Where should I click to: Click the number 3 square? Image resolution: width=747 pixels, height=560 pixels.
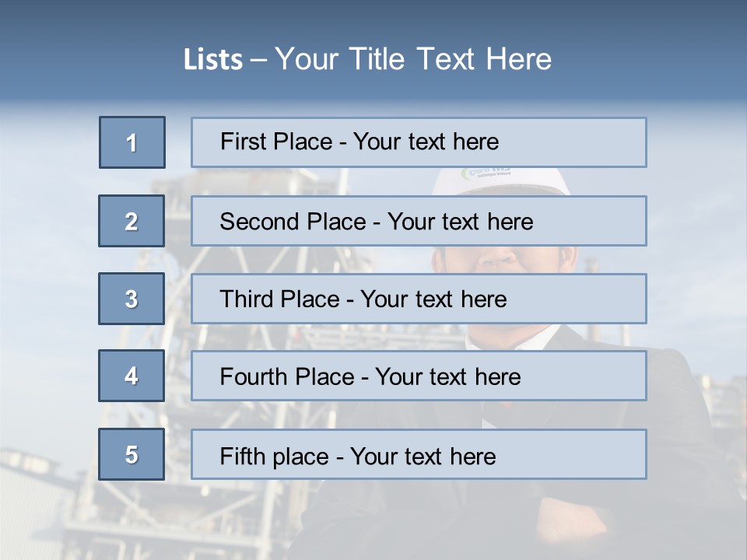pos(132,299)
